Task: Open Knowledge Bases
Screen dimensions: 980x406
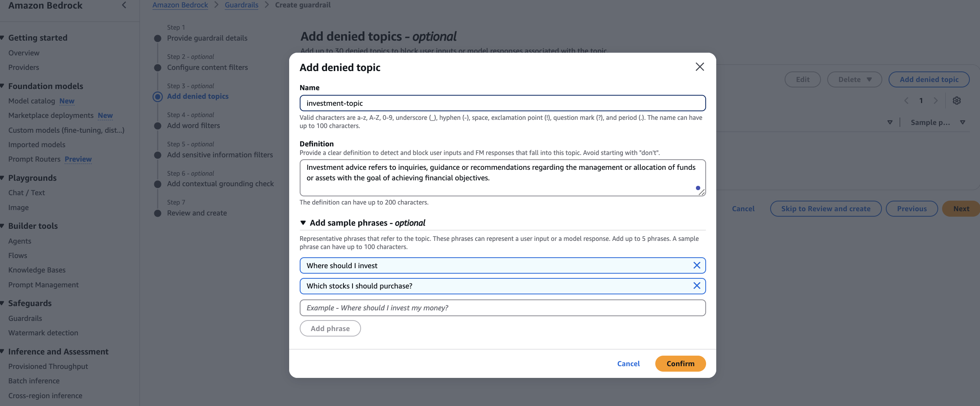Action: coord(37,270)
